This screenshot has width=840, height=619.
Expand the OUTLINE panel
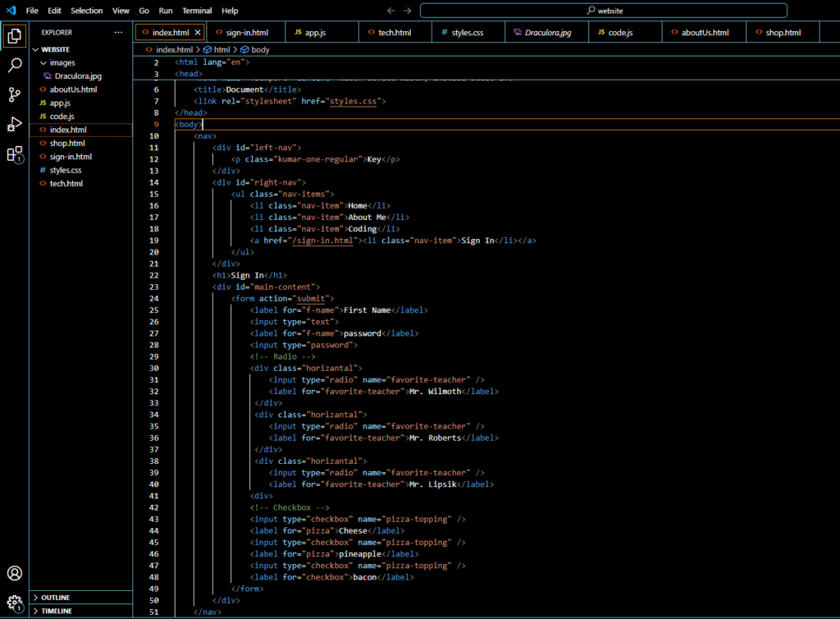(56, 598)
